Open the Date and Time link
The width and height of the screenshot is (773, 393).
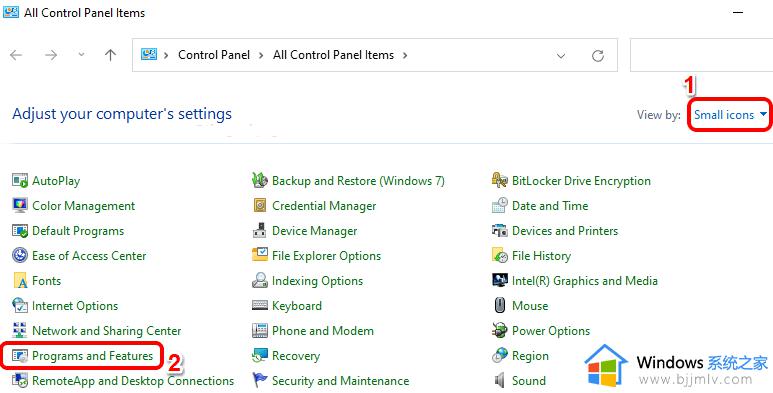click(x=550, y=206)
